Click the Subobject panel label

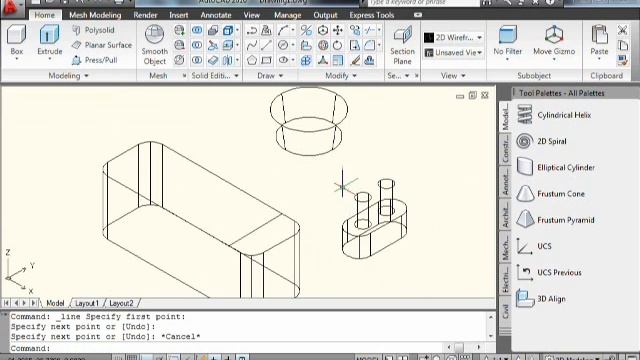click(534, 76)
